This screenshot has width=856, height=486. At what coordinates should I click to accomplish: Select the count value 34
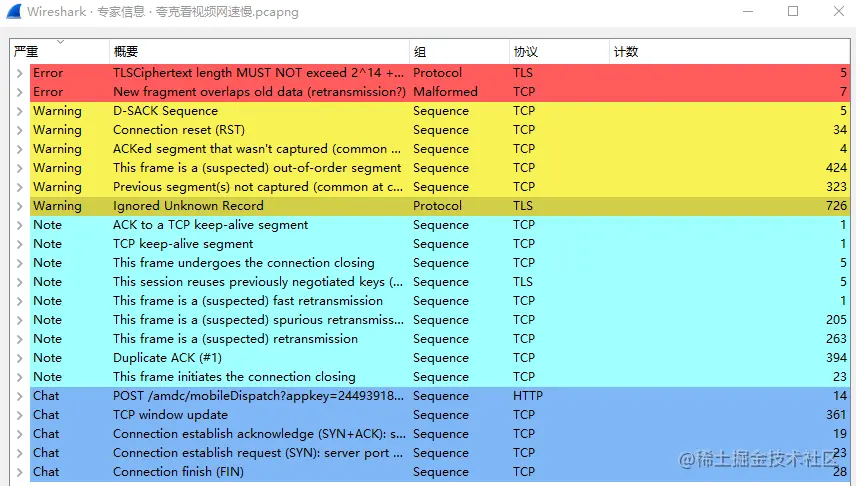[x=840, y=131]
